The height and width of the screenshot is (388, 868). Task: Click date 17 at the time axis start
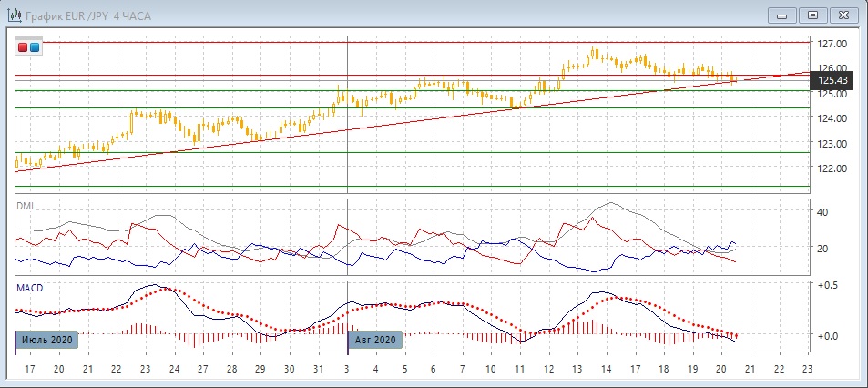click(29, 369)
